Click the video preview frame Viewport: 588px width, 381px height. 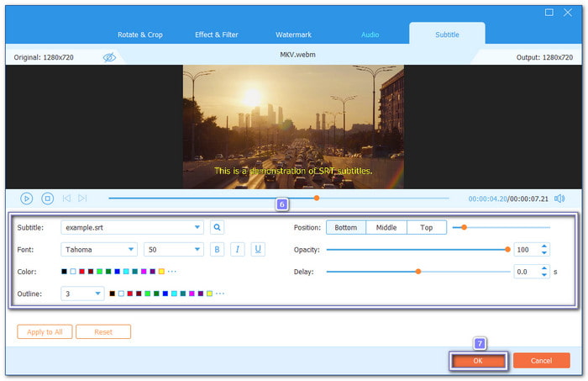293,127
